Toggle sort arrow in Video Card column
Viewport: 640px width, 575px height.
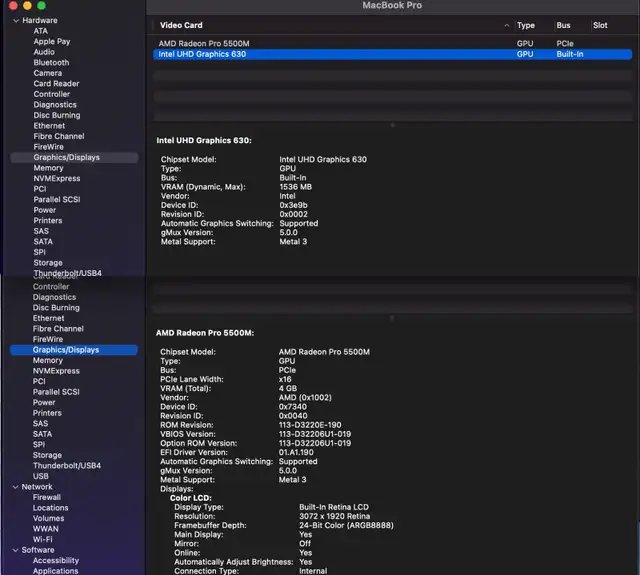(x=507, y=25)
